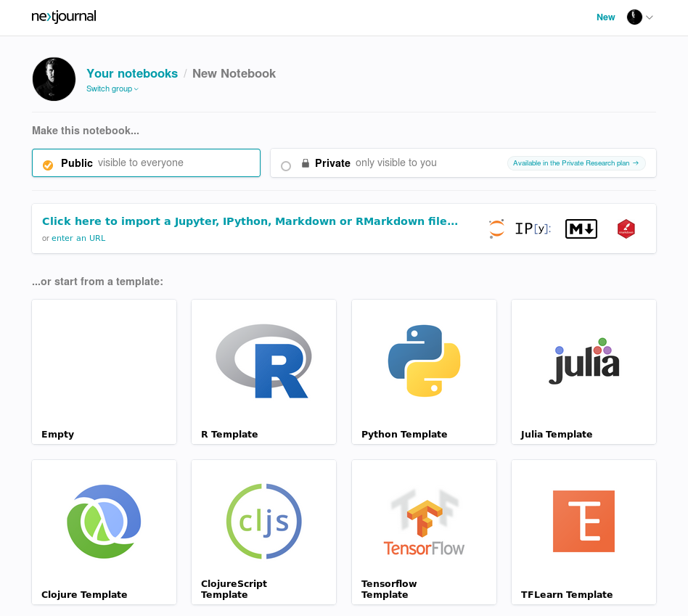Screen dimensions: 688x616
Task: Click the New link in header
Action: pyautogui.click(x=605, y=17)
